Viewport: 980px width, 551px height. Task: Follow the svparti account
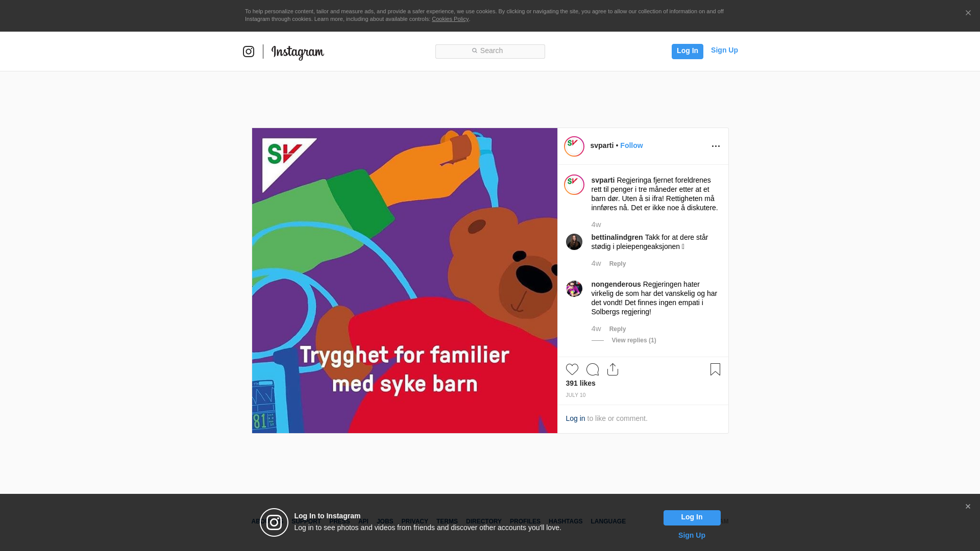pyautogui.click(x=631, y=145)
